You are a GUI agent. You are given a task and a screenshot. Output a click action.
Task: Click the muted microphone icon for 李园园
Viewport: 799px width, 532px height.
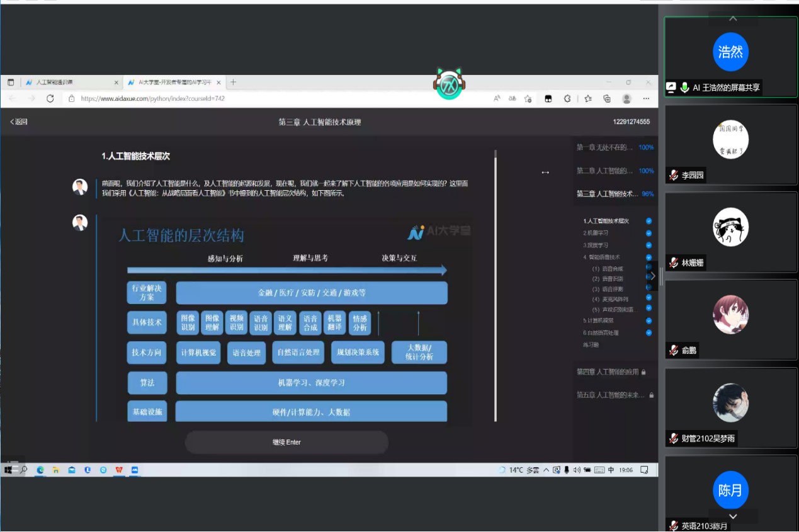(x=674, y=176)
